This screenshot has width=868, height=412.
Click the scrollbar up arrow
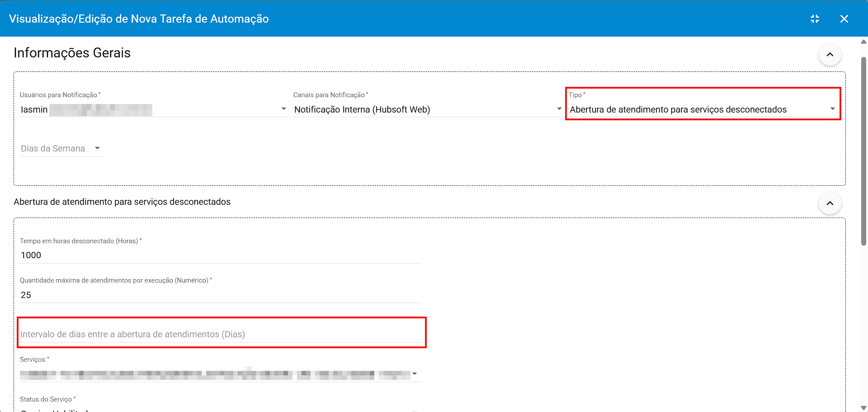863,42
